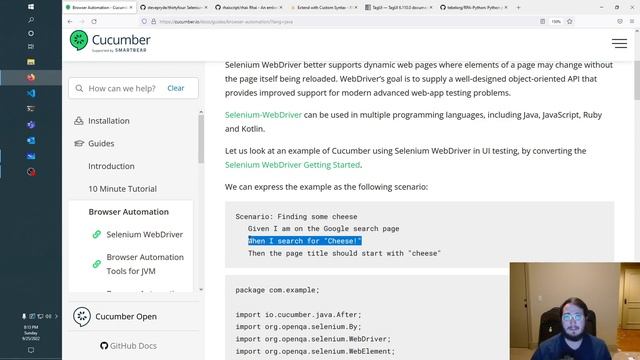The width and height of the screenshot is (640, 360).
Task: Open reader view icon in address bar
Action: [542, 21]
